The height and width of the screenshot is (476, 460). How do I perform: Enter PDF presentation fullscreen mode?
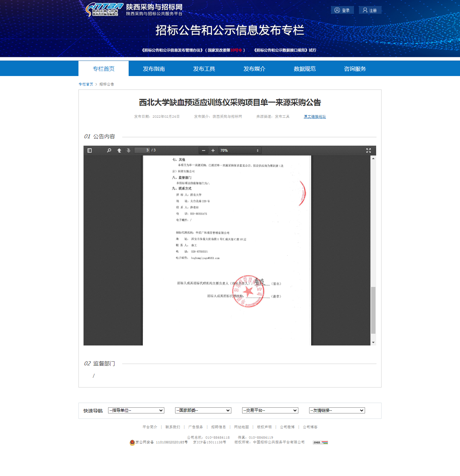tap(368, 150)
